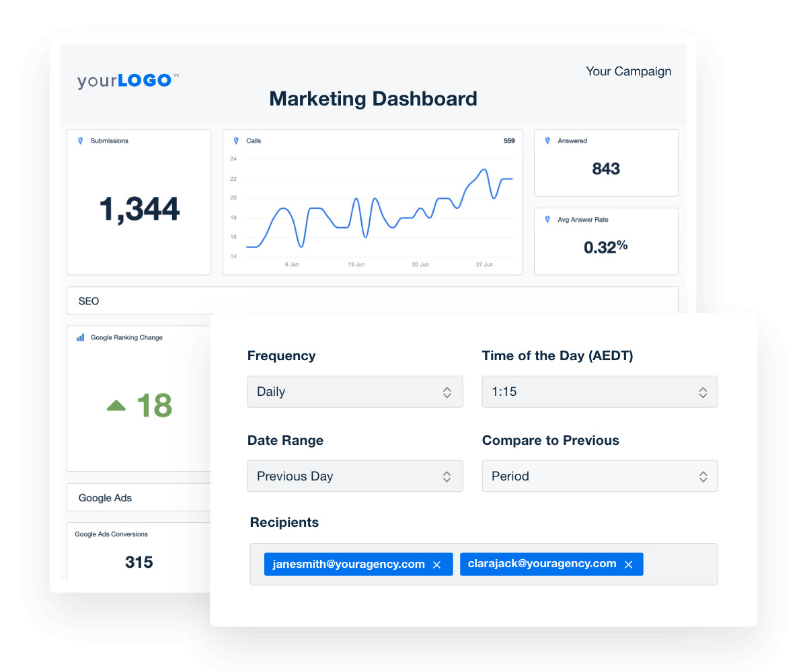Click the Submissions widget pin icon
This screenshot has width=807, height=672.
pos(80,141)
